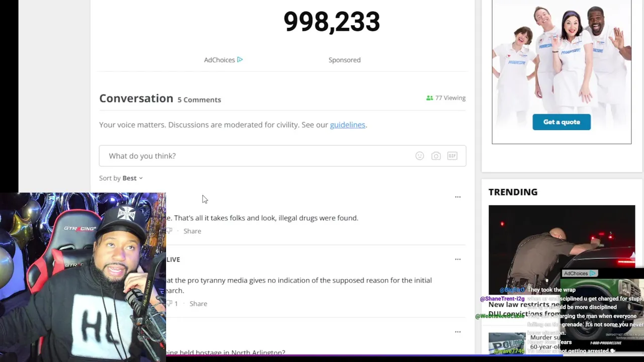
Task: Click the Conversation heading
Action: (x=136, y=99)
